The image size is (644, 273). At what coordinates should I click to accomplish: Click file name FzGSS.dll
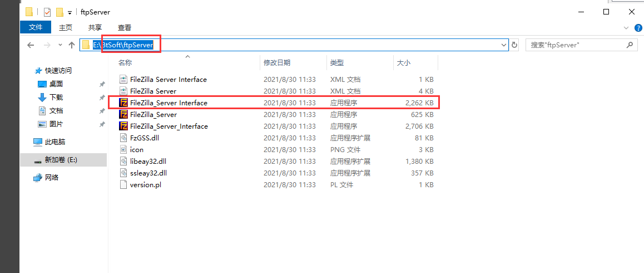144,138
